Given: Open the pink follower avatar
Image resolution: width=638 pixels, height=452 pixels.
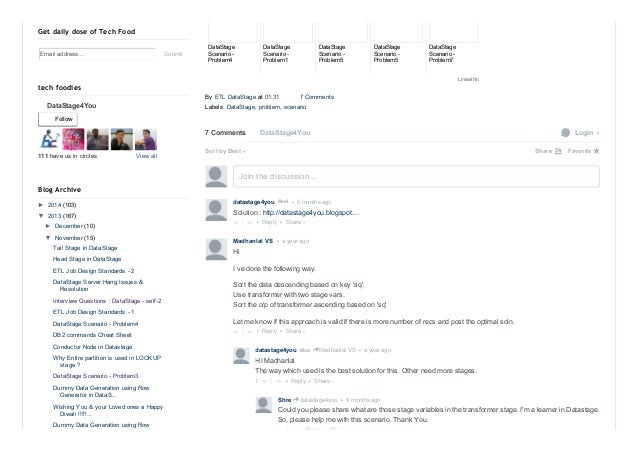Looking at the screenshot, I should tap(73, 139).
